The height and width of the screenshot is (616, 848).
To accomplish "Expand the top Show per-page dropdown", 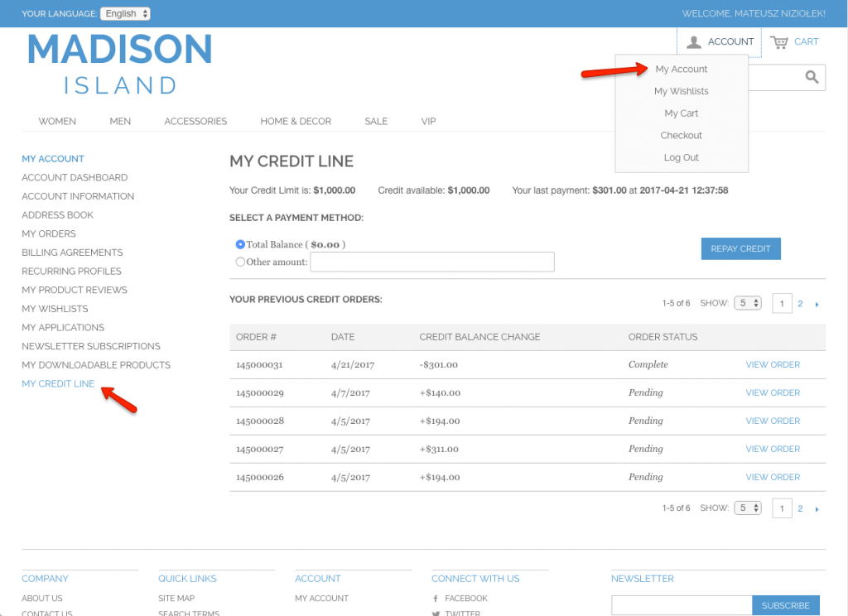I will [748, 304].
